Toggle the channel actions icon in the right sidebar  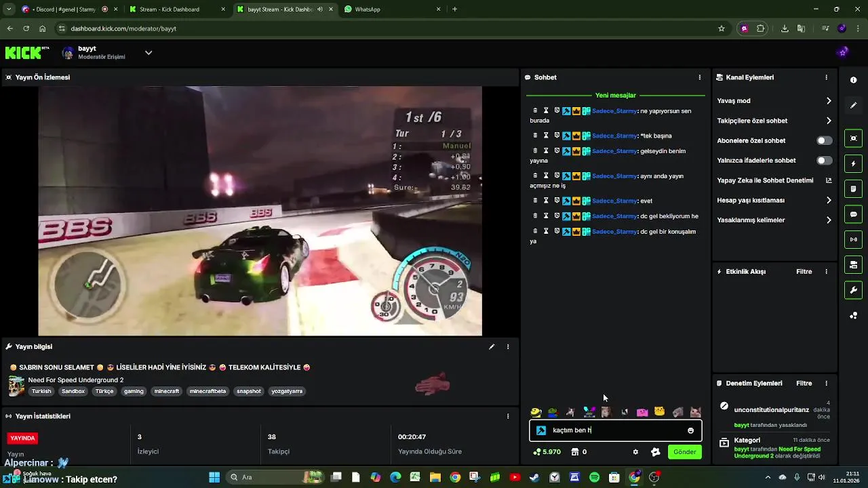[x=853, y=264]
